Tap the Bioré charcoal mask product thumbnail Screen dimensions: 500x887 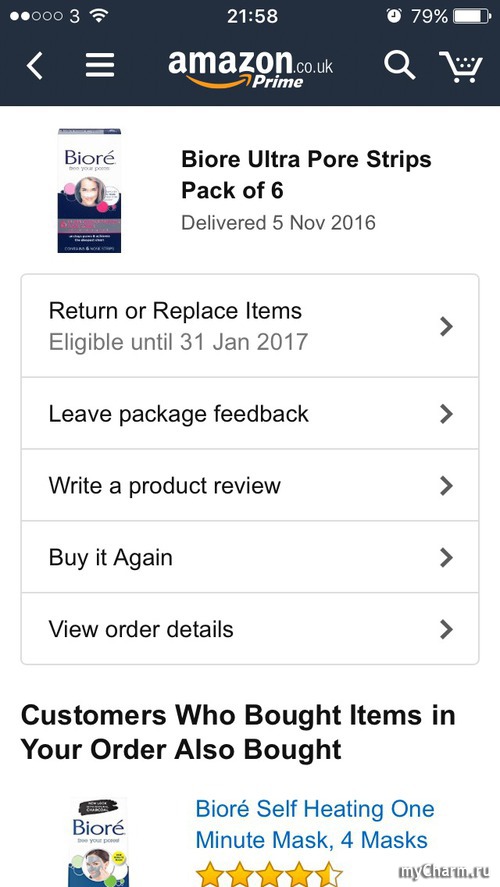tap(100, 843)
